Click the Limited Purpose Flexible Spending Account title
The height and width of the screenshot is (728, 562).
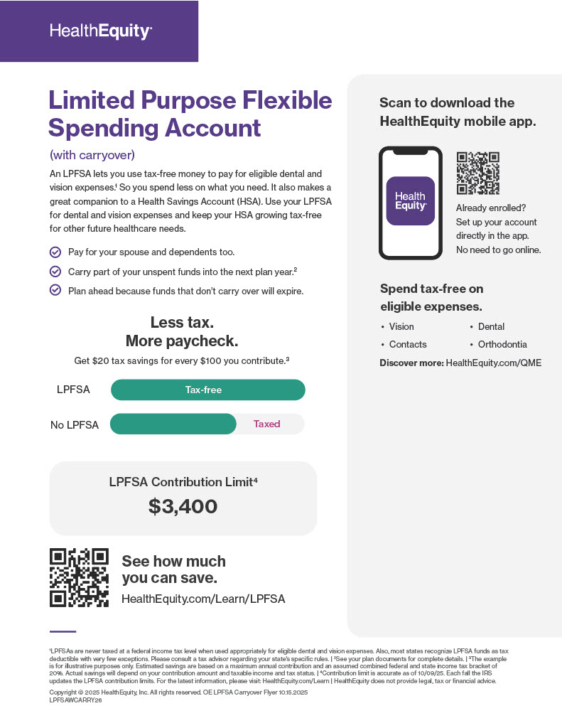click(190, 114)
